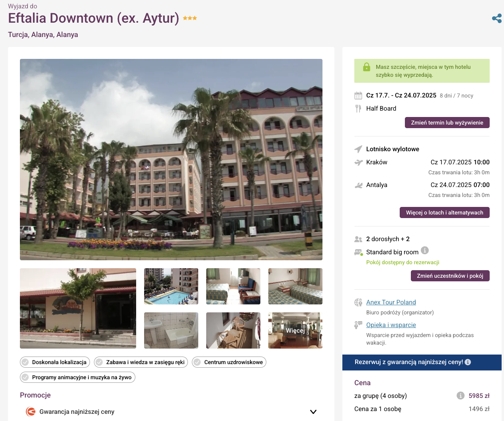Open the Standard big room info icon
The image size is (504, 421).
425,250
